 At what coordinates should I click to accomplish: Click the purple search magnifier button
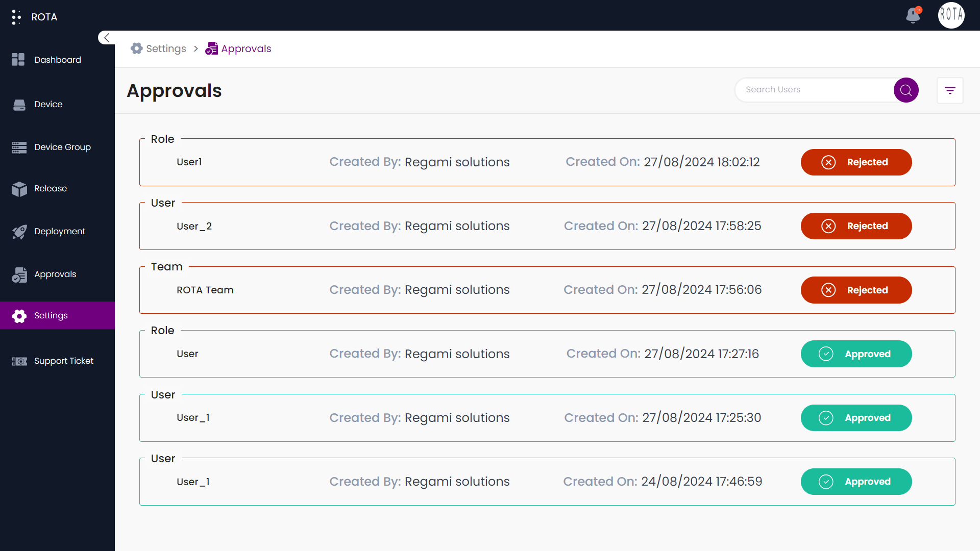tap(906, 90)
